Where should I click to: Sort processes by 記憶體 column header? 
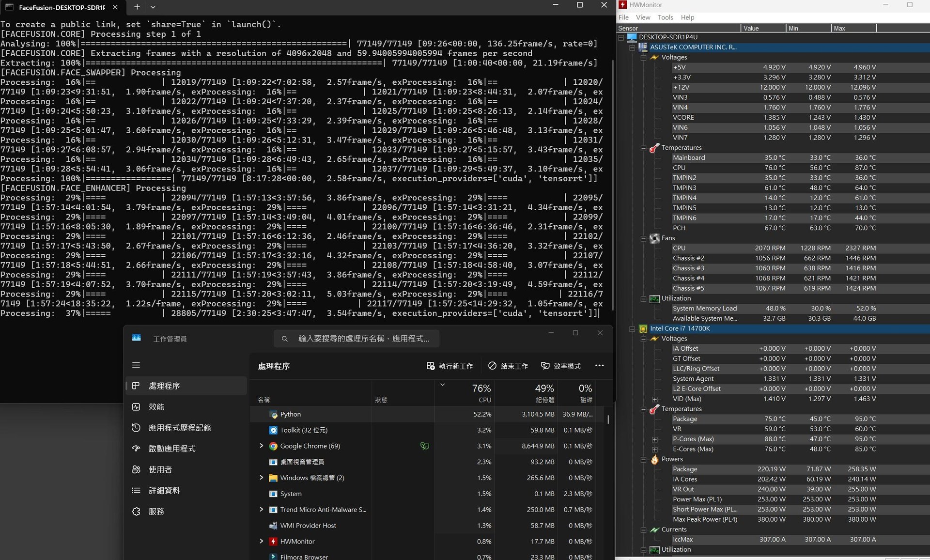525,392
